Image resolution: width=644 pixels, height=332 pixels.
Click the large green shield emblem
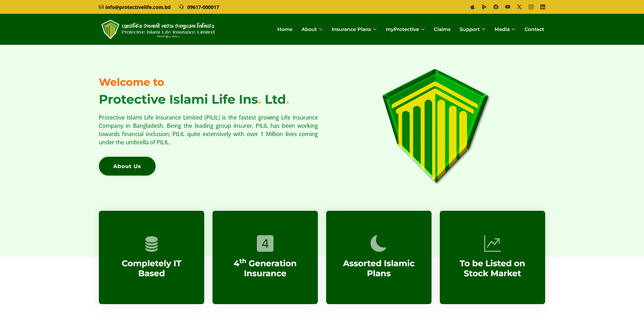pyautogui.click(x=435, y=126)
